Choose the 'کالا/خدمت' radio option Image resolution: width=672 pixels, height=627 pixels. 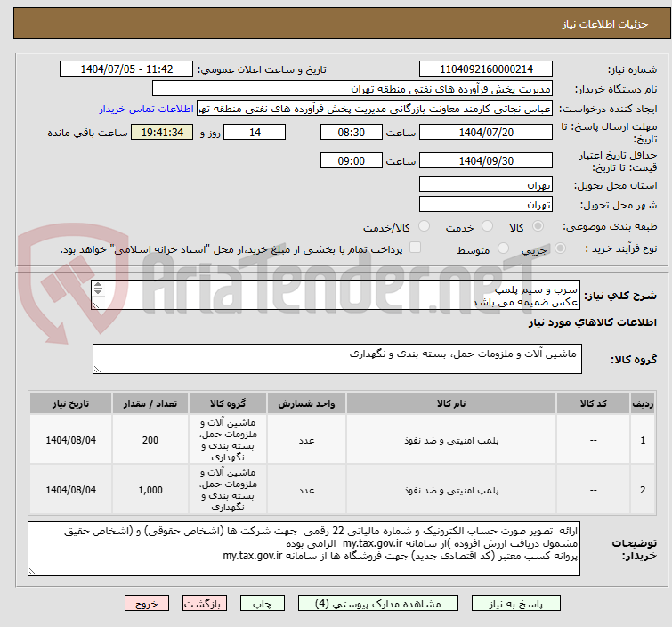point(424,227)
